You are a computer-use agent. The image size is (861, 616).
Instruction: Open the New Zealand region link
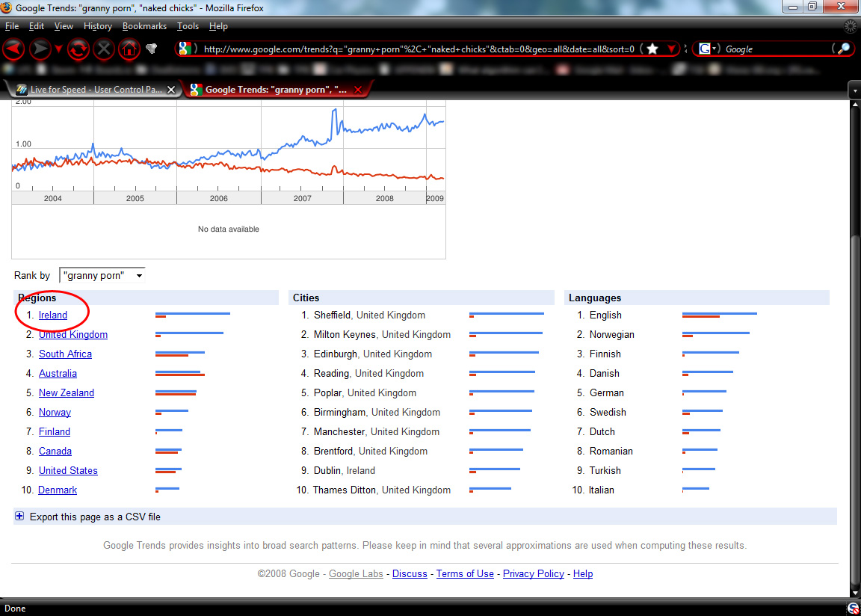67,393
